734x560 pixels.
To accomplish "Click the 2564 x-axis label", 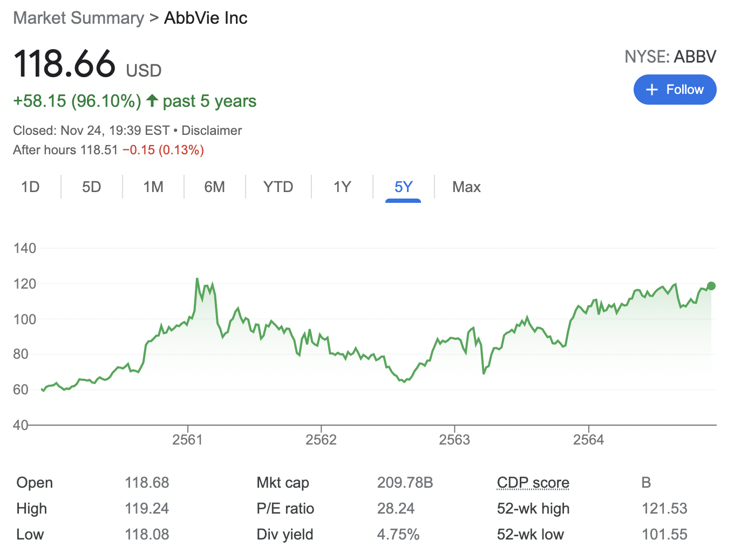I will click(x=588, y=440).
